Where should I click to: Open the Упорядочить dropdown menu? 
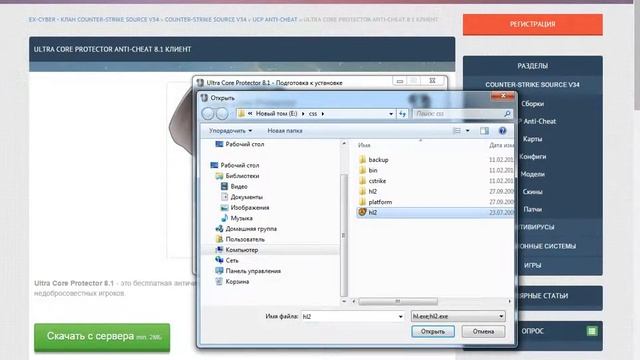231,131
